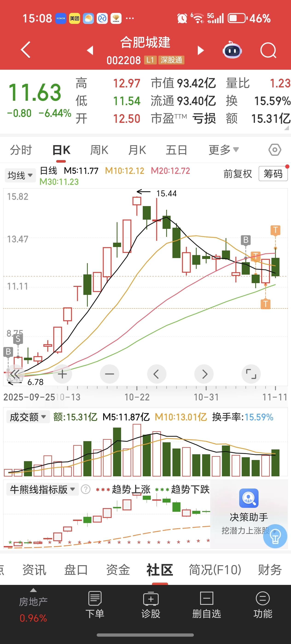This screenshot has height=644, width=291.
Task: Tap the top orange T marker
Action: tap(276, 230)
